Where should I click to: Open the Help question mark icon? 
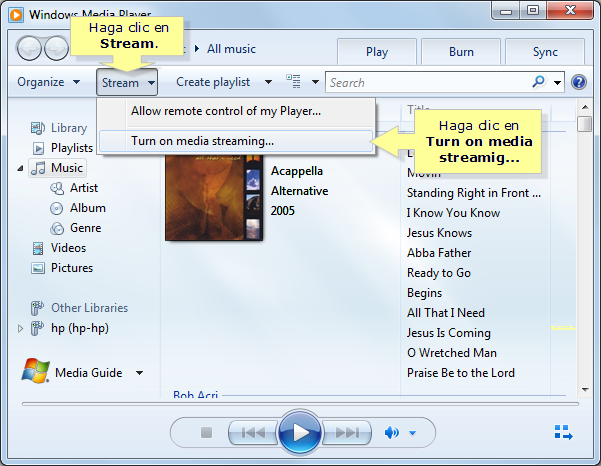(579, 82)
